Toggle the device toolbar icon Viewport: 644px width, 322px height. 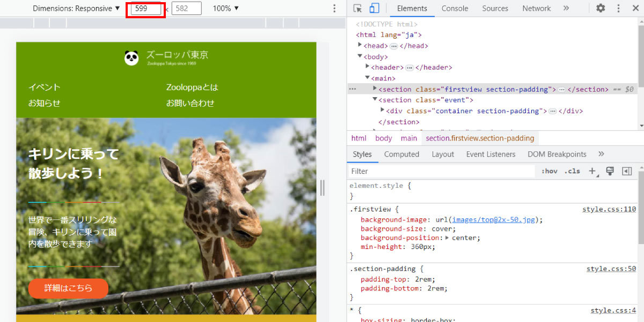(374, 8)
